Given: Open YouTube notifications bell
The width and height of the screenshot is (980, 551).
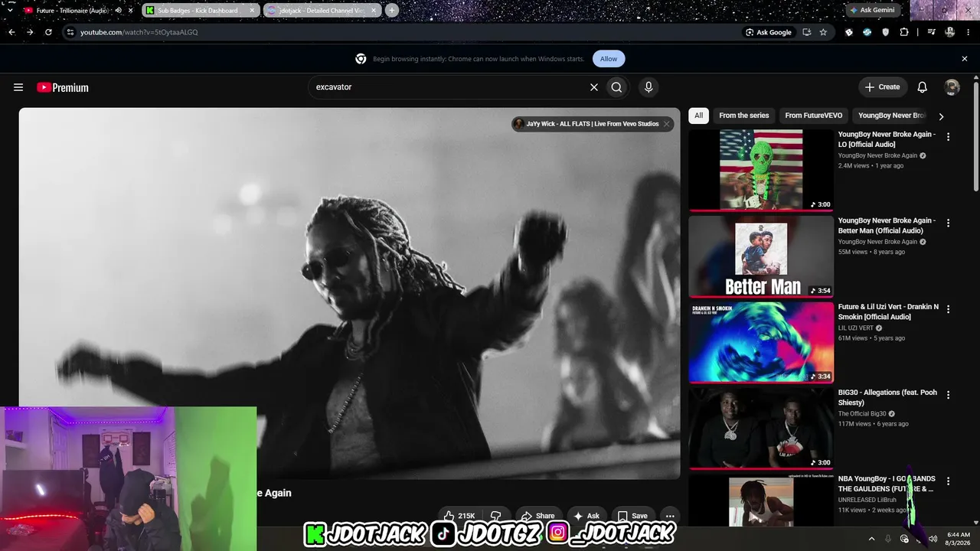Looking at the screenshot, I should point(922,87).
